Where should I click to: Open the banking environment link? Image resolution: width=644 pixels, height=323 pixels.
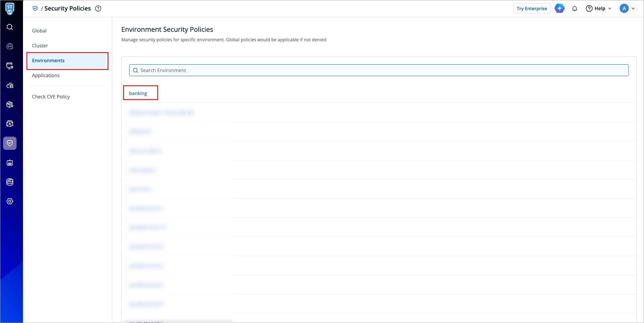click(x=138, y=93)
